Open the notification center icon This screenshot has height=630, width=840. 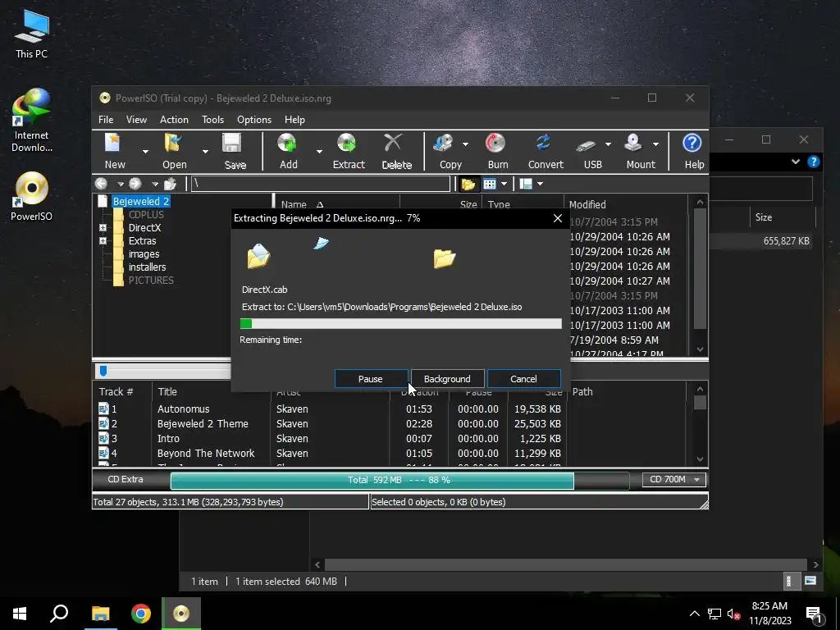(814, 615)
